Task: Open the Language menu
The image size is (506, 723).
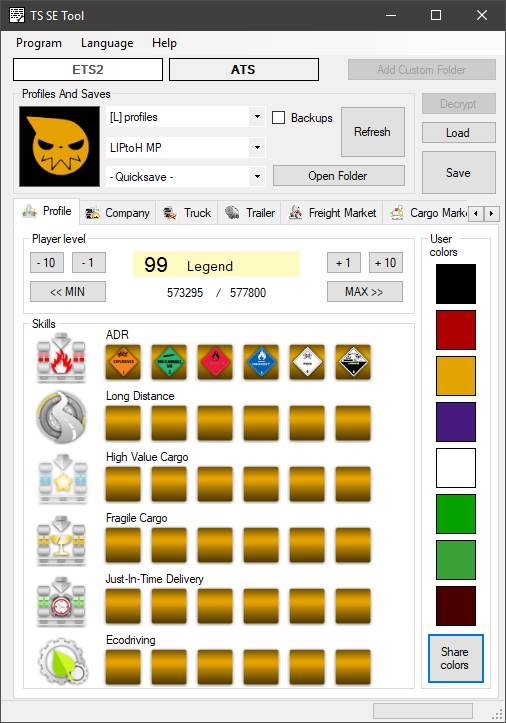Action: (x=107, y=43)
